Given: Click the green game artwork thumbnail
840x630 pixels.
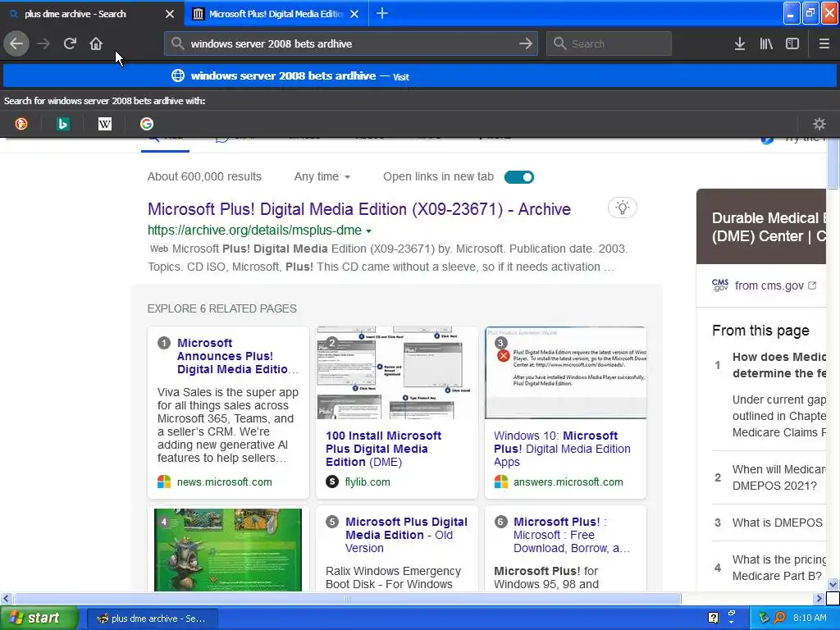Looking at the screenshot, I should coord(228,550).
